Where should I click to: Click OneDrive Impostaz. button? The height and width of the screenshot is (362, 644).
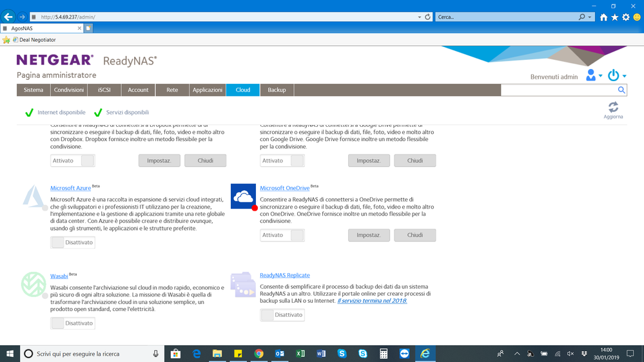point(369,235)
